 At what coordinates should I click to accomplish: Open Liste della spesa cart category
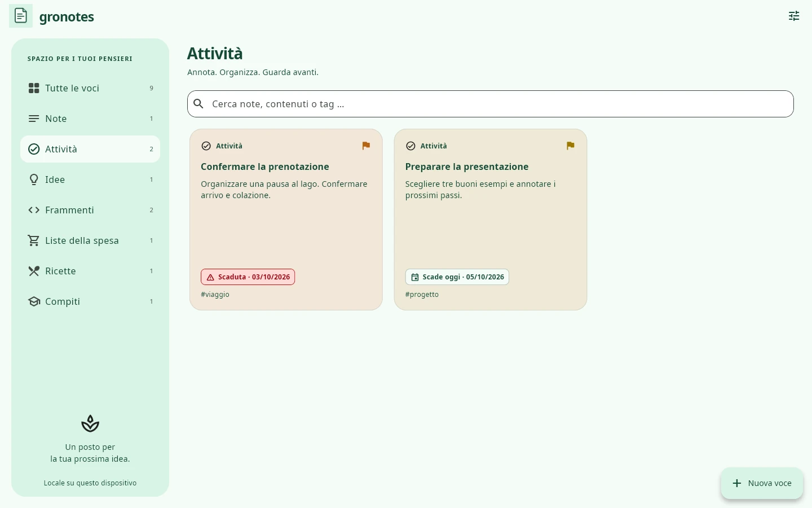(90, 240)
